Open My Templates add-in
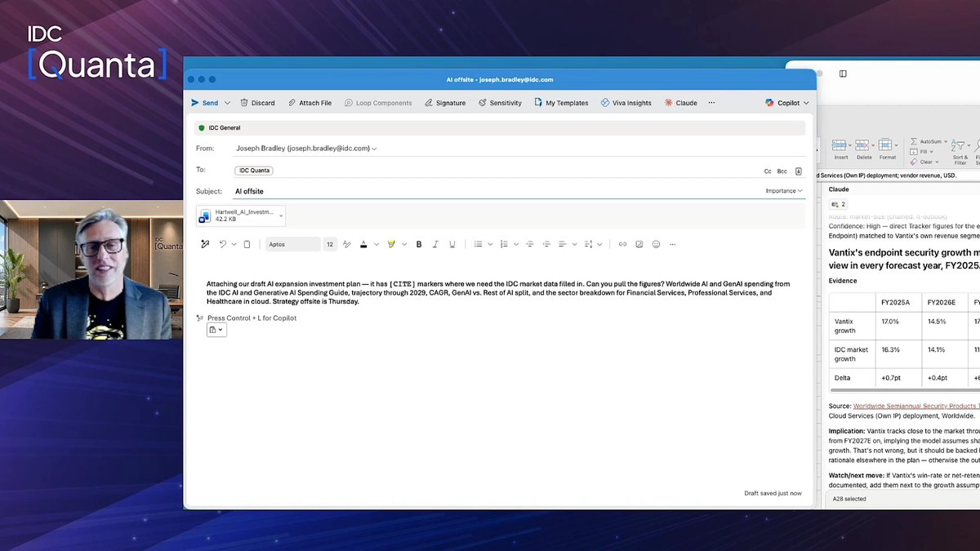Viewport: 980px width, 551px height. (x=561, y=103)
